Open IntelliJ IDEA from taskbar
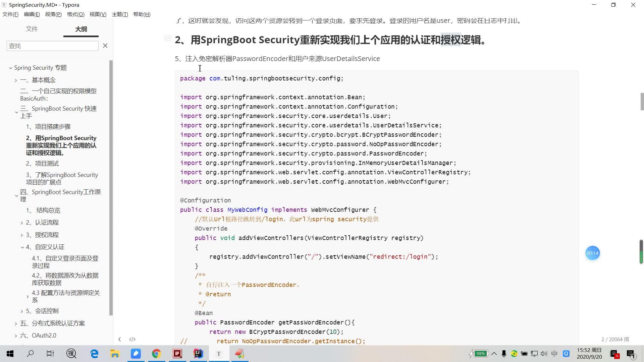This screenshot has height=362, width=644. pyautogui.click(x=198, y=354)
